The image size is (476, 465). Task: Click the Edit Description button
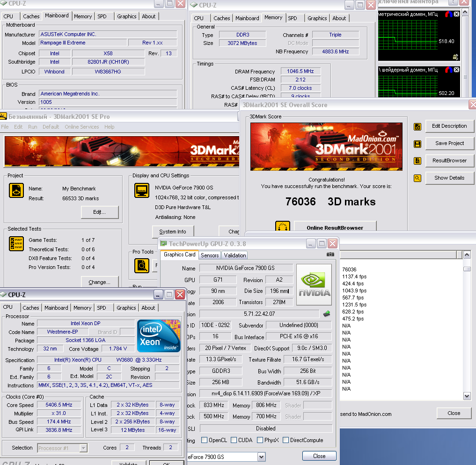click(x=449, y=126)
